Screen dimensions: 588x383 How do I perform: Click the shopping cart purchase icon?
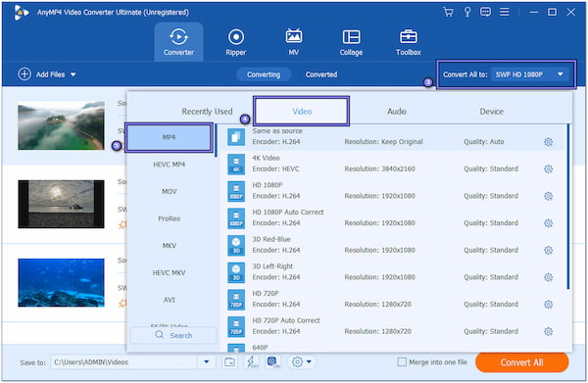click(448, 13)
